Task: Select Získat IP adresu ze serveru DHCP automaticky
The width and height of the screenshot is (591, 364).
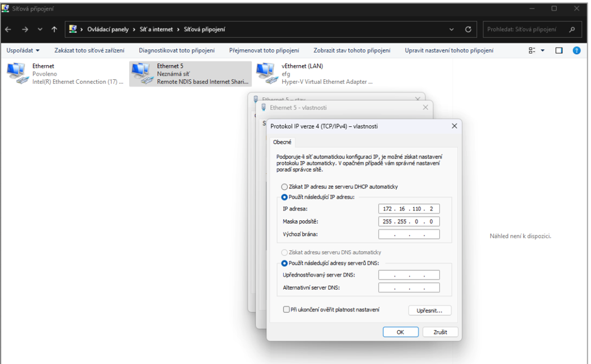Action: coord(284,187)
